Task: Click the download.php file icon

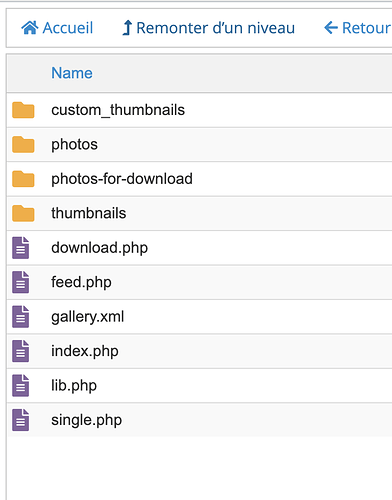Action: pos(21,248)
